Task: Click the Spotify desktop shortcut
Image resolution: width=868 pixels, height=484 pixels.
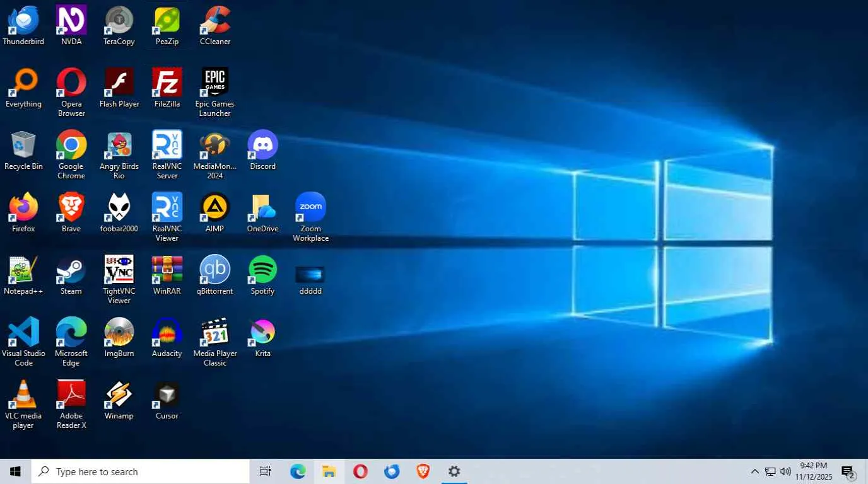Action: [263, 275]
